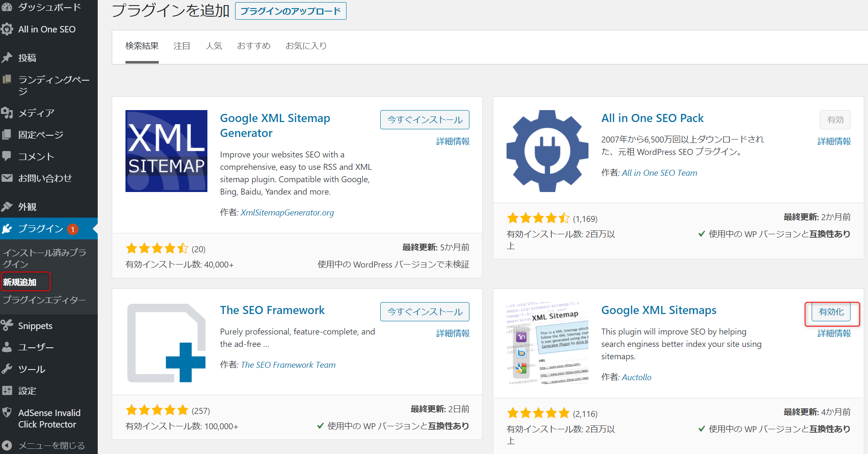Install The SEO Framework now
Image resolution: width=868 pixels, height=454 pixels.
(x=425, y=312)
